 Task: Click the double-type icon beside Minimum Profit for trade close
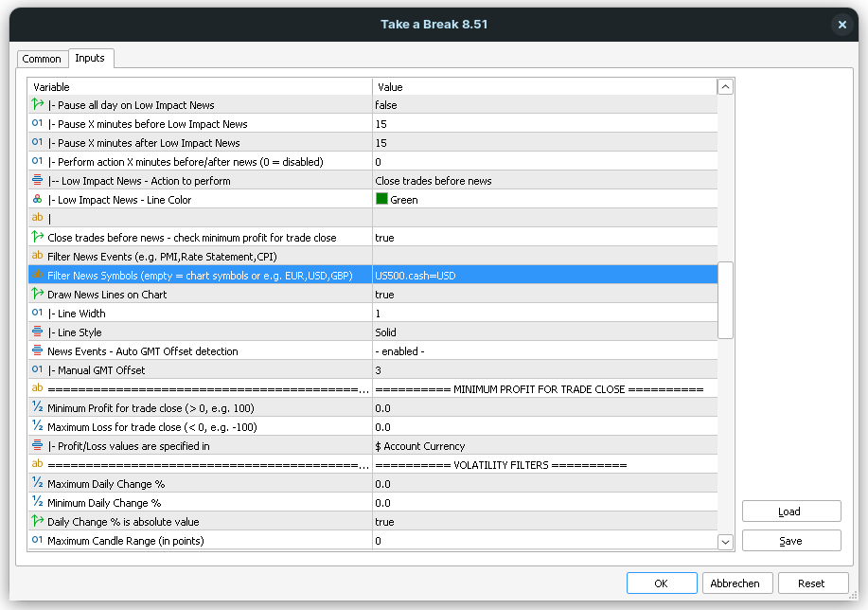coord(38,408)
